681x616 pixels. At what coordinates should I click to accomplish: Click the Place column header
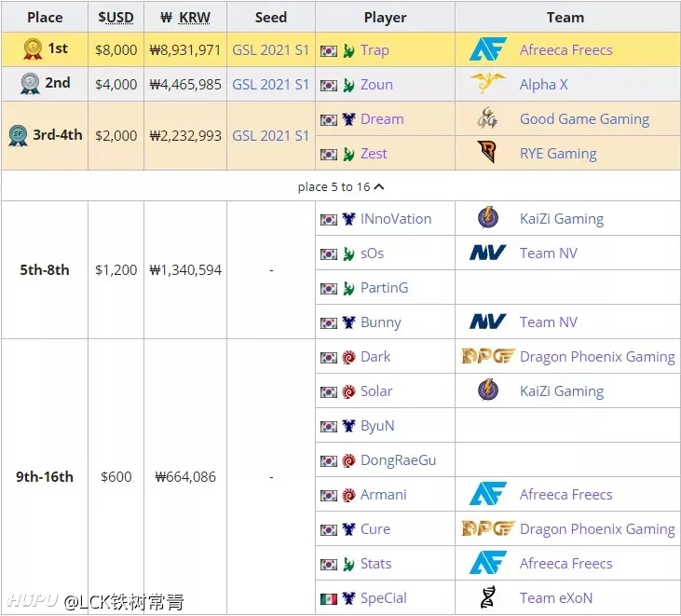pos(45,17)
